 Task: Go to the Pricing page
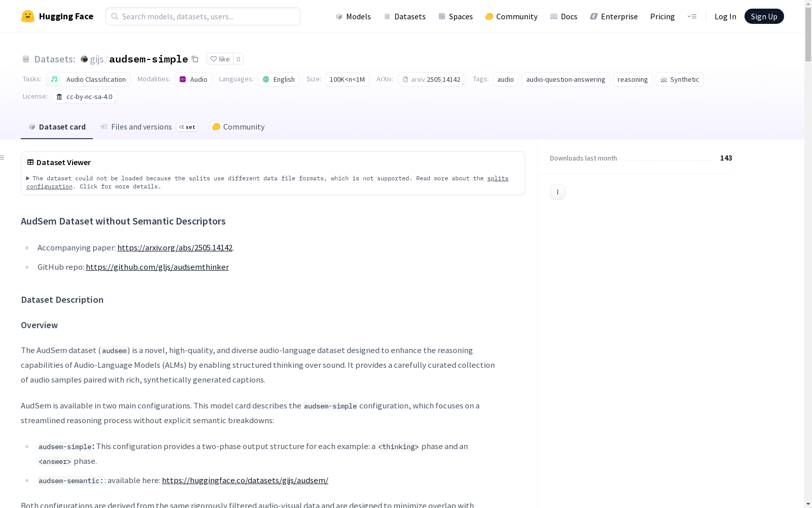click(x=662, y=16)
